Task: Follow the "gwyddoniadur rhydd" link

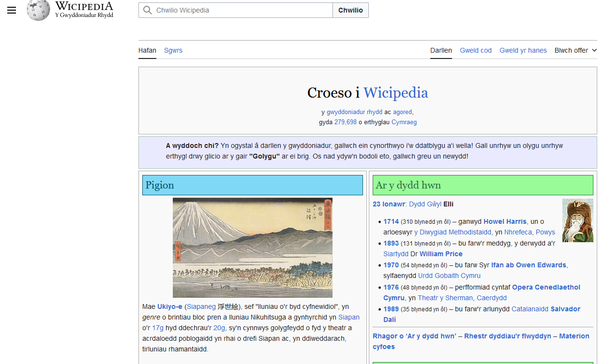Action: point(354,112)
